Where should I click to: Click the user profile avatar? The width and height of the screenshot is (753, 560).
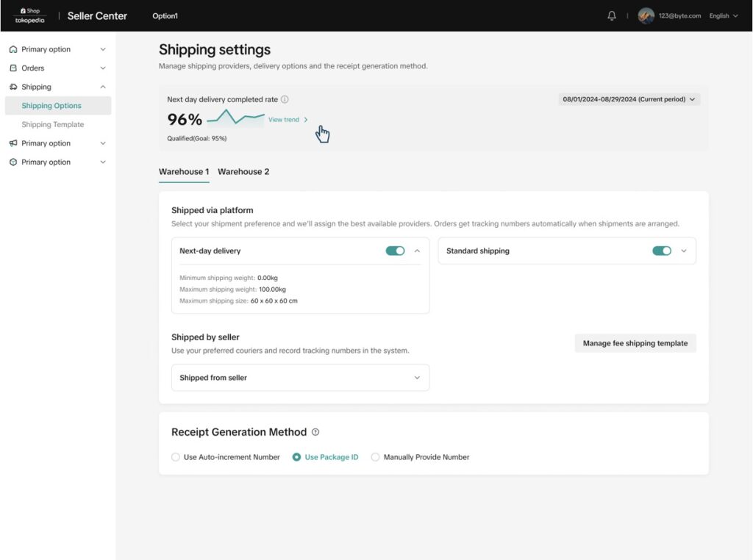(646, 16)
